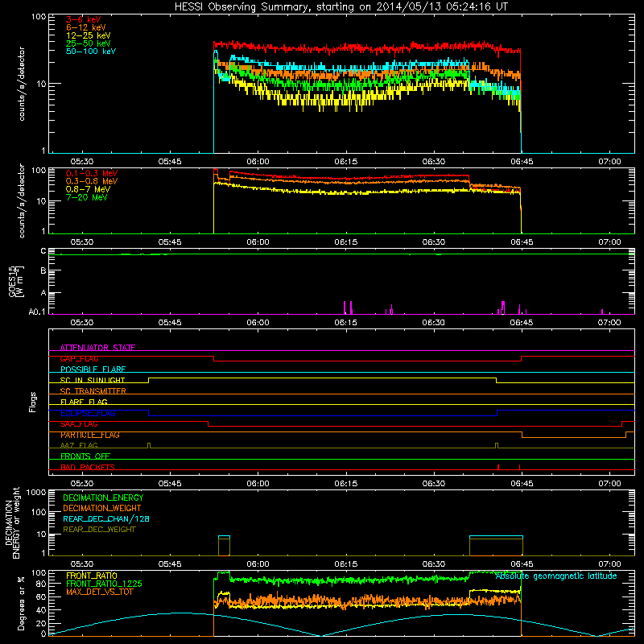
Task: Select the PARTICLE_FLAG label
Action: (90, 435)
